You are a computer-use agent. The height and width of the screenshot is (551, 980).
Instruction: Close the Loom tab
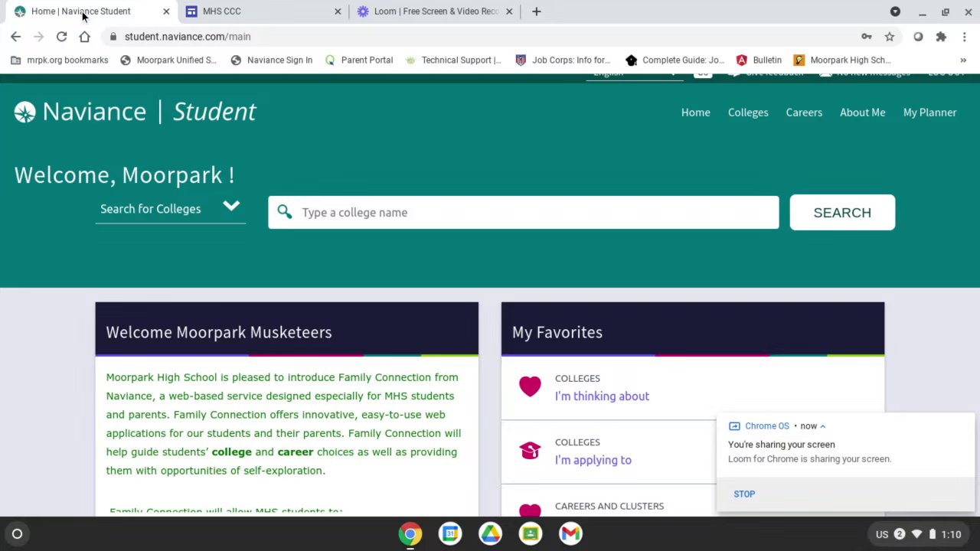tap(509, 11)
